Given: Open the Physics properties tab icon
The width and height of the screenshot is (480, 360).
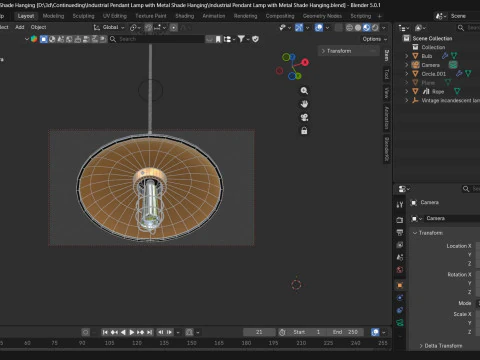Looking at the screenshot, I should [400, 298].
